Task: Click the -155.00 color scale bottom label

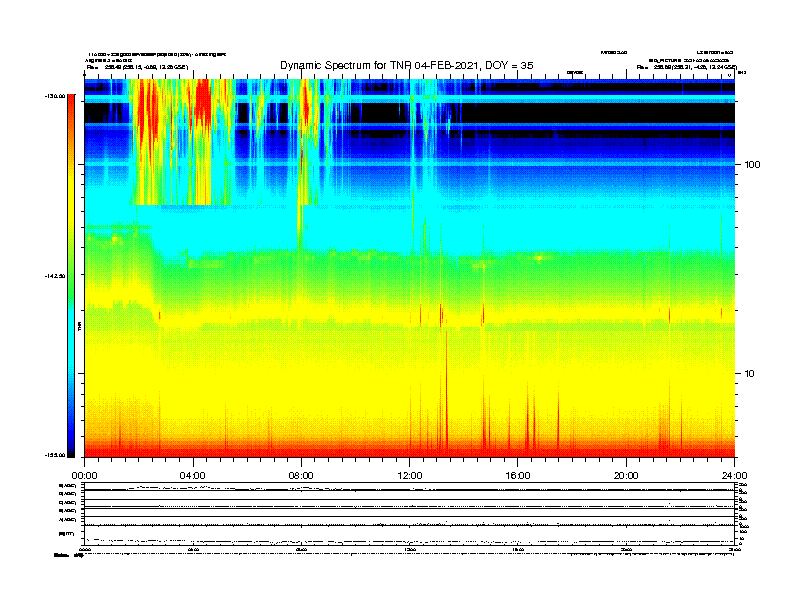Action: tap(54, 455)
